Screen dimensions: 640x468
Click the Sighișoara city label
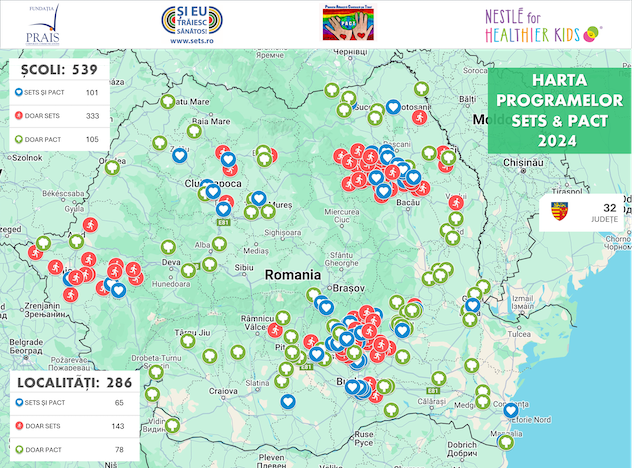point(283,233)
